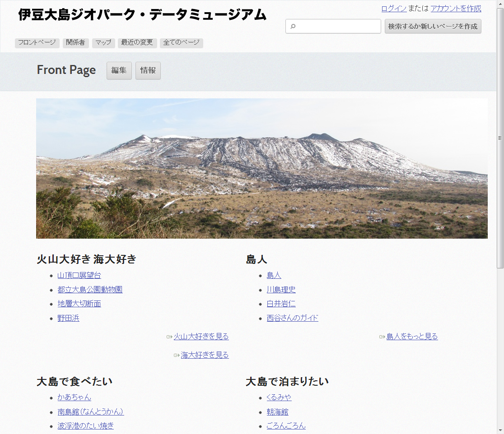Open the 波浮港のたい焼き link
The height and width of the screenshot is (434, 504).
tap(85, 426)
